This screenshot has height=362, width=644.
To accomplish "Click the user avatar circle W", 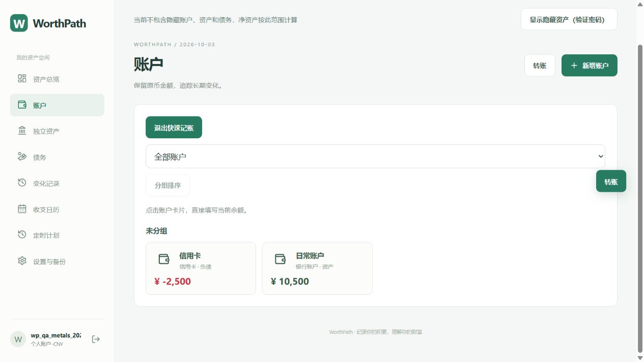I will pyautogui.click(x=18, y=339).
